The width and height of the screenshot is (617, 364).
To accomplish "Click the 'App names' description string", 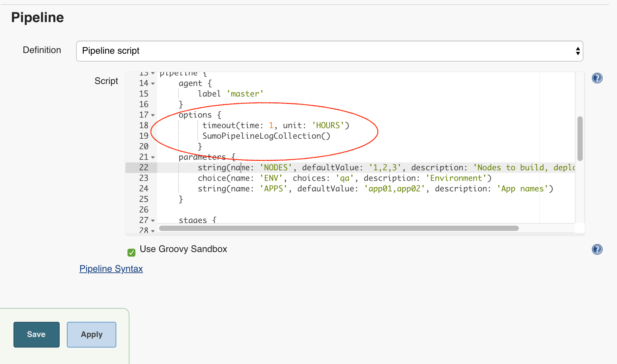I will (522, 189).
